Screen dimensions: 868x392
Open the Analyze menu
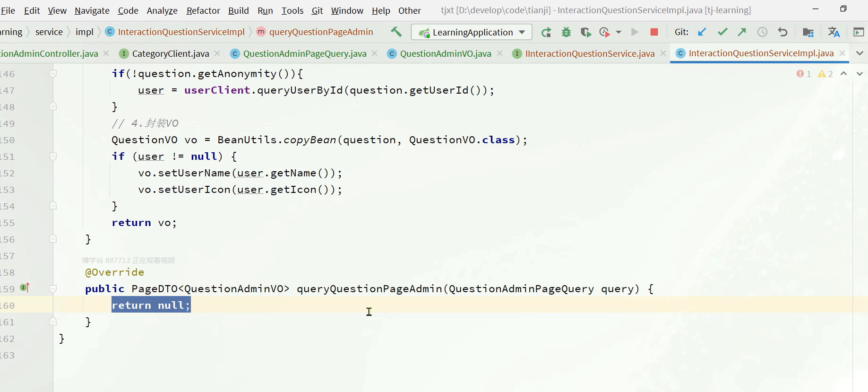162,10
